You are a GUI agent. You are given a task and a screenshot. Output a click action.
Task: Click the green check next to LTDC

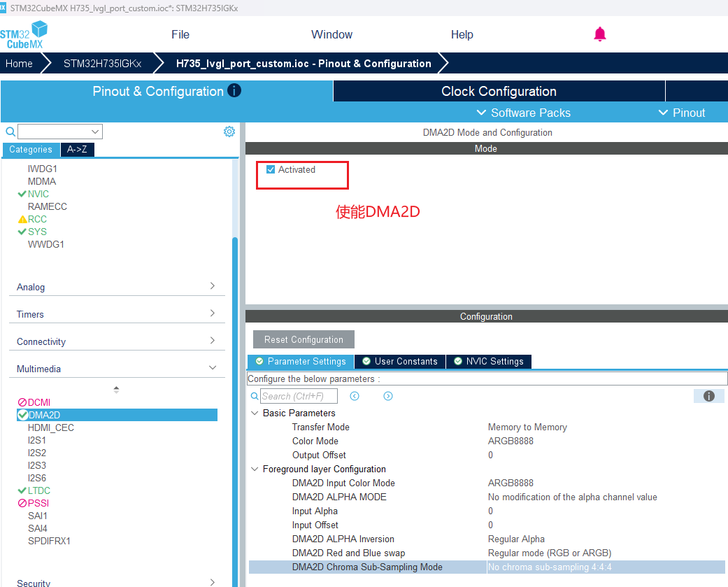coord(22,490)
